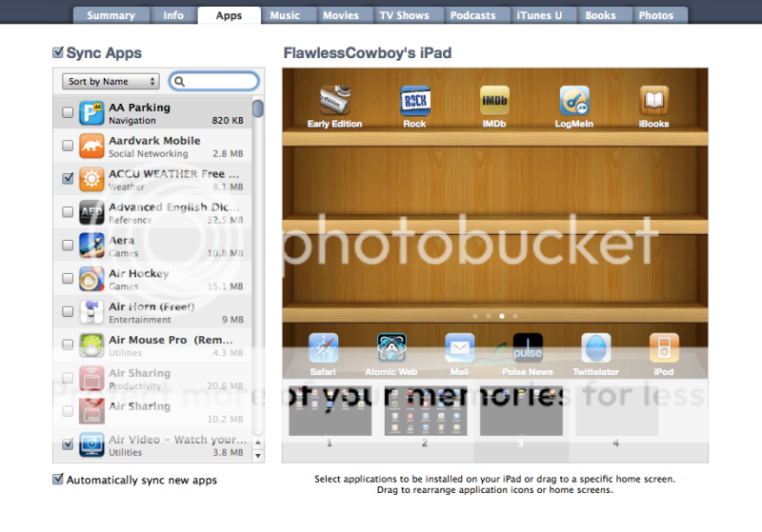Click the Rock app icon on iPad shelf

point(414,101)
